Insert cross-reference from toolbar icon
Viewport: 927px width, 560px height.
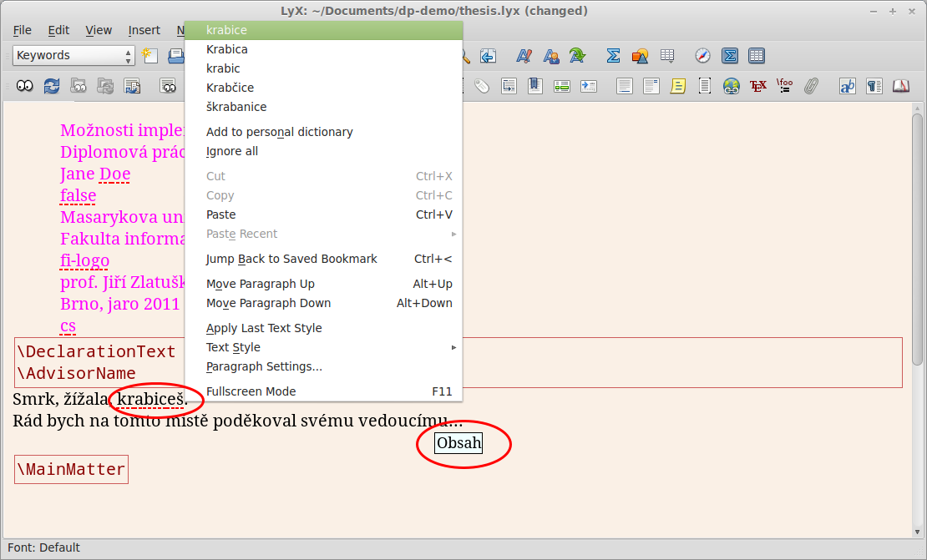(509, 86)
